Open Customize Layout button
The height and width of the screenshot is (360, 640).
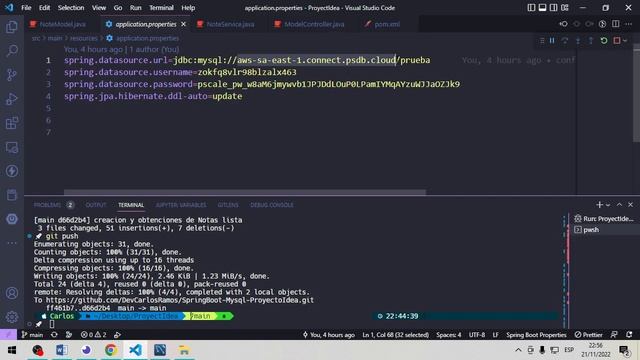click(x=565, y=8)
